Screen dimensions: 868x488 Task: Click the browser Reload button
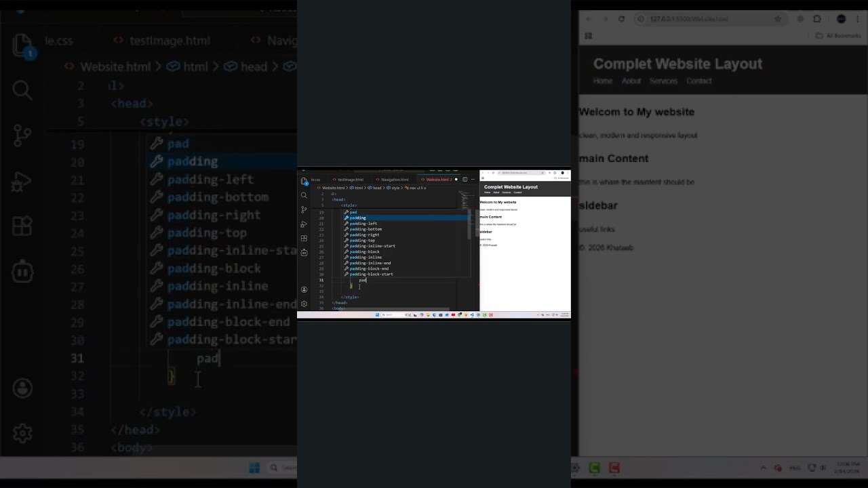click(493, 173)
